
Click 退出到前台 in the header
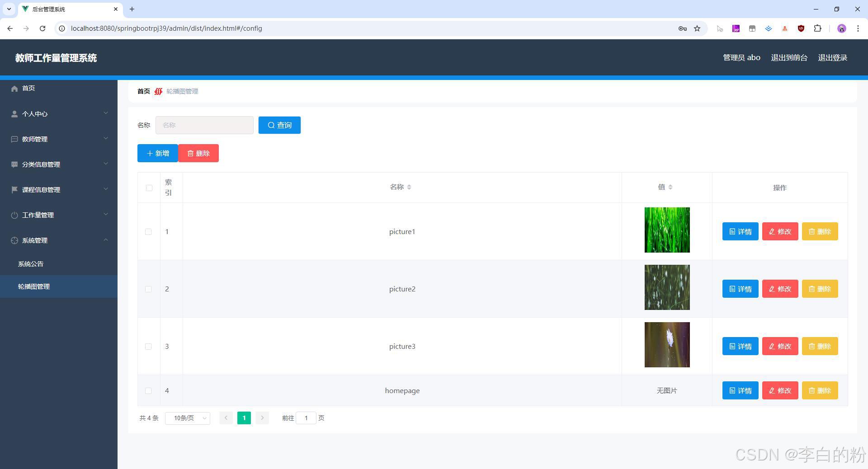[x=789, y=58]
